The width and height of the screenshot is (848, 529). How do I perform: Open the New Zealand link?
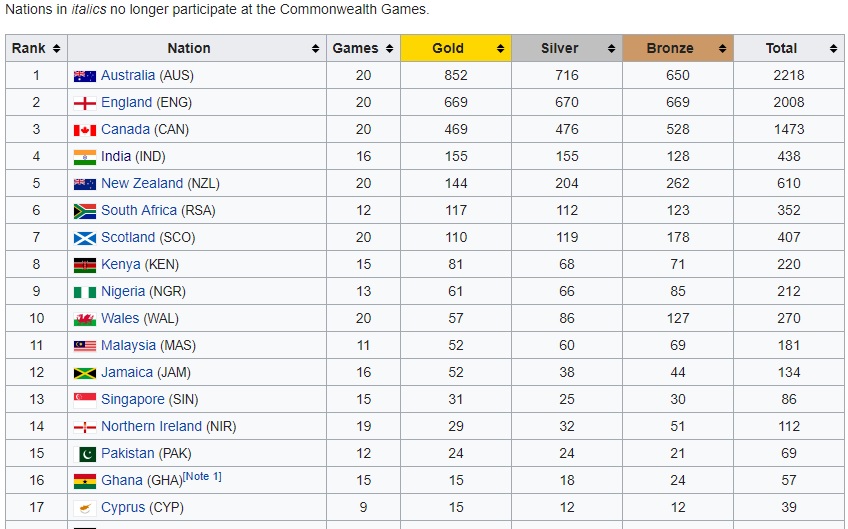click(142, 183)
